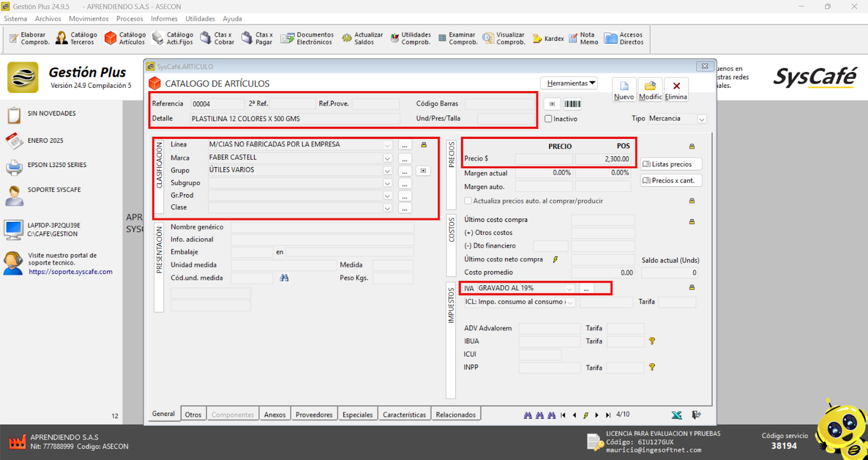Open the soporte.syscafe.com link
This screenshot has width=868, height=460.
point(71,272)
